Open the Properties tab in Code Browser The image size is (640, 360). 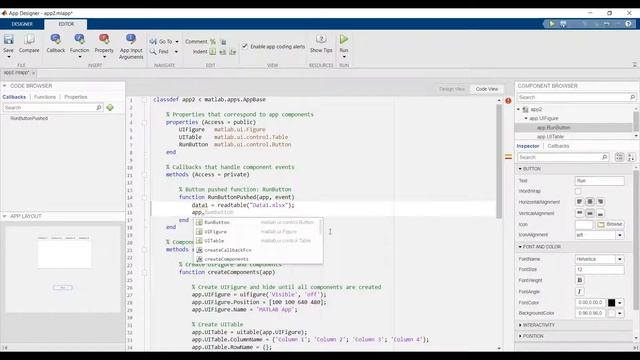[76, 97]
